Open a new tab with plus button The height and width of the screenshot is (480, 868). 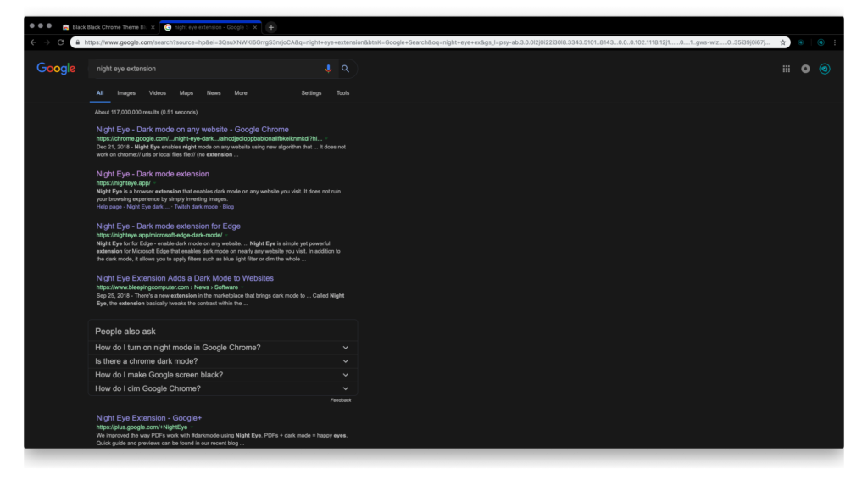point(271,27)
